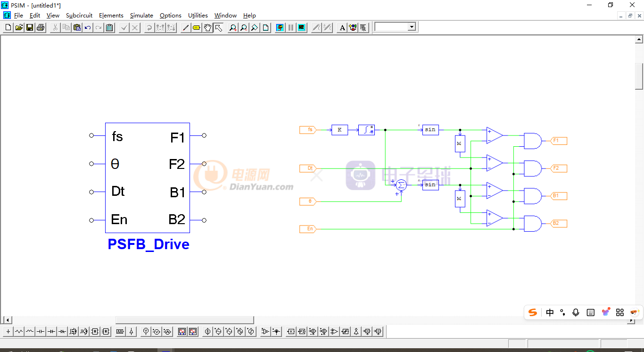Open the Utilities menu
Image resolution: width=644 pixels, height=352 pixels.
[x=198, y=16]
